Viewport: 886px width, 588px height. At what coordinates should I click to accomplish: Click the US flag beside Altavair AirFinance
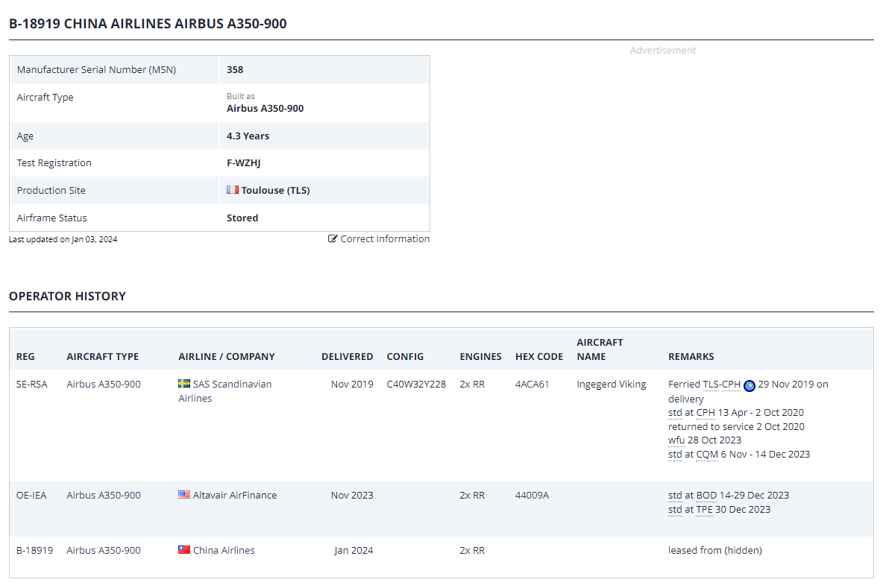[184, 495]
